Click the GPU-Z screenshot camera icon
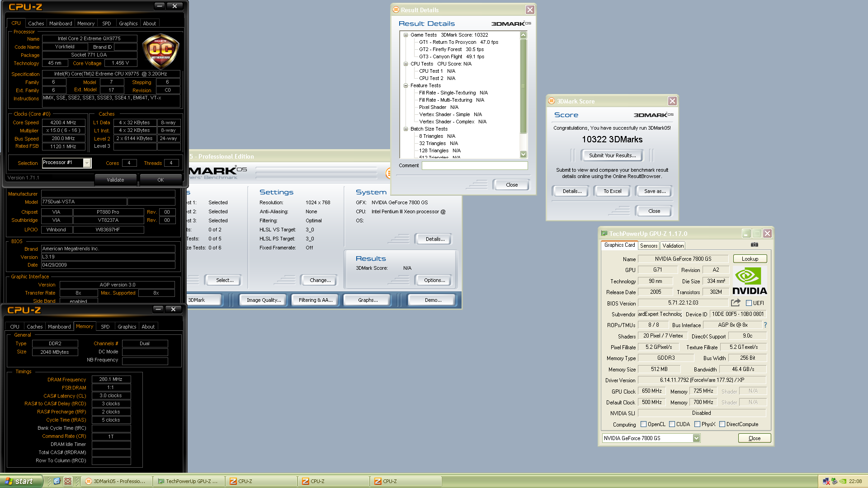 754,244
